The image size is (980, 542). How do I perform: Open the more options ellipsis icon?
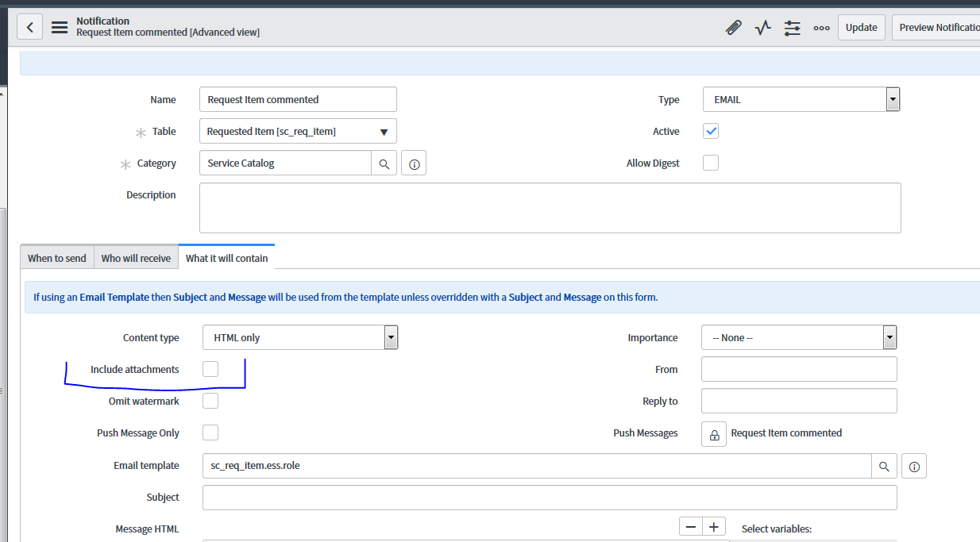pyautogui.click(x=822, y=28)
